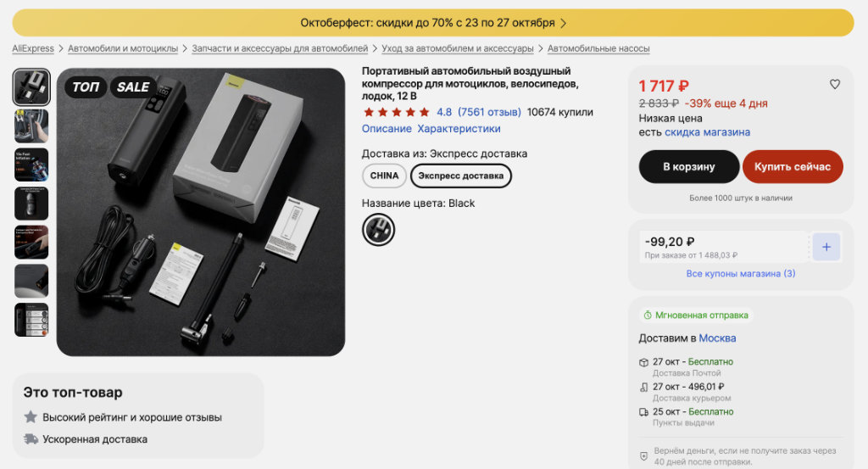Click the package icon for postal delivery
The width and height of the screenshot is (868, 469).
(x=643, y=362)
